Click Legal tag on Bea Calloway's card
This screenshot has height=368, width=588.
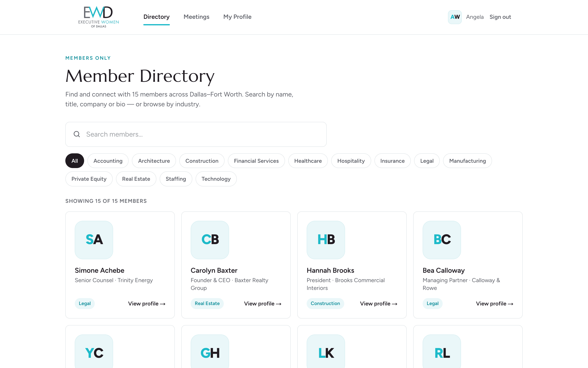click(432, 304)
